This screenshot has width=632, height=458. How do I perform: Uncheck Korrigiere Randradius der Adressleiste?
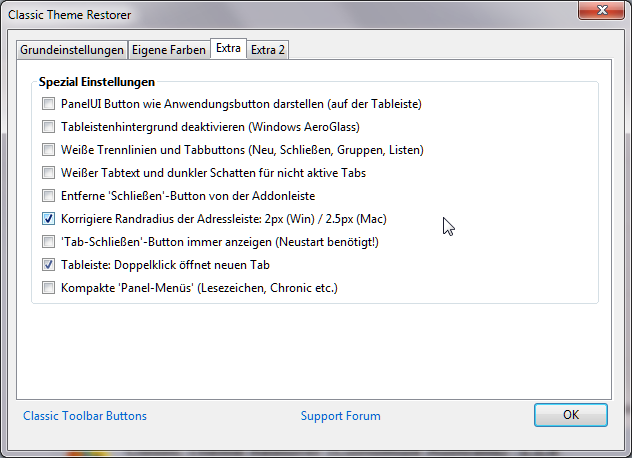click(x=49, y=219)
